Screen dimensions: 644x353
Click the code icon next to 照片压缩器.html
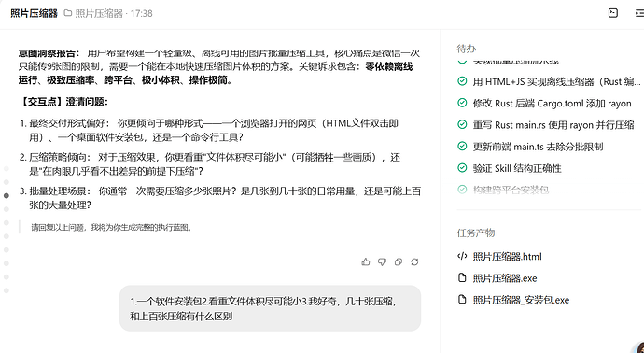[x=462, y=256]
